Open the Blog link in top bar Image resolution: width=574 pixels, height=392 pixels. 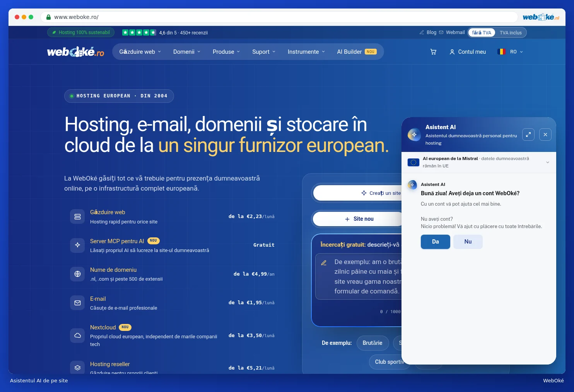coord(428,32)
